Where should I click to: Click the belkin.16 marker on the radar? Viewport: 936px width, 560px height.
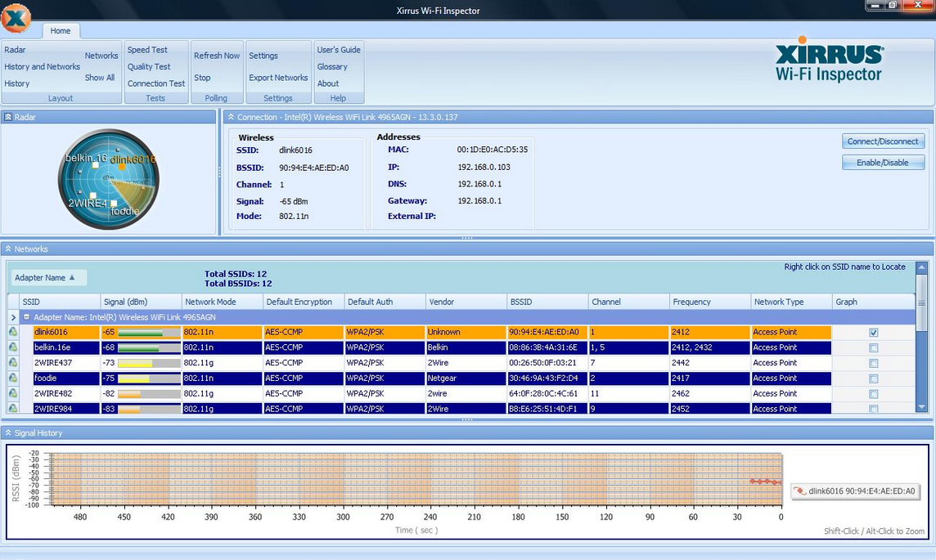coord(95,165)
